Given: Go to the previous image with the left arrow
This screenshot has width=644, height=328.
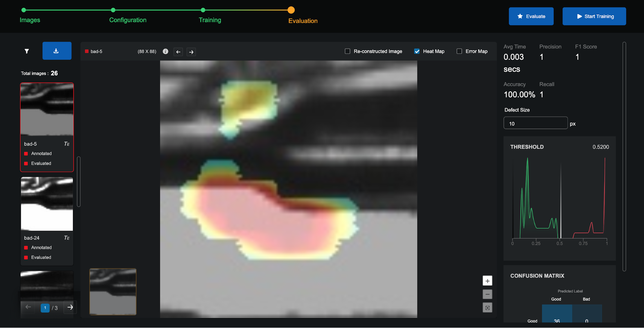Looking at the screenshot, I should [178, 52].
